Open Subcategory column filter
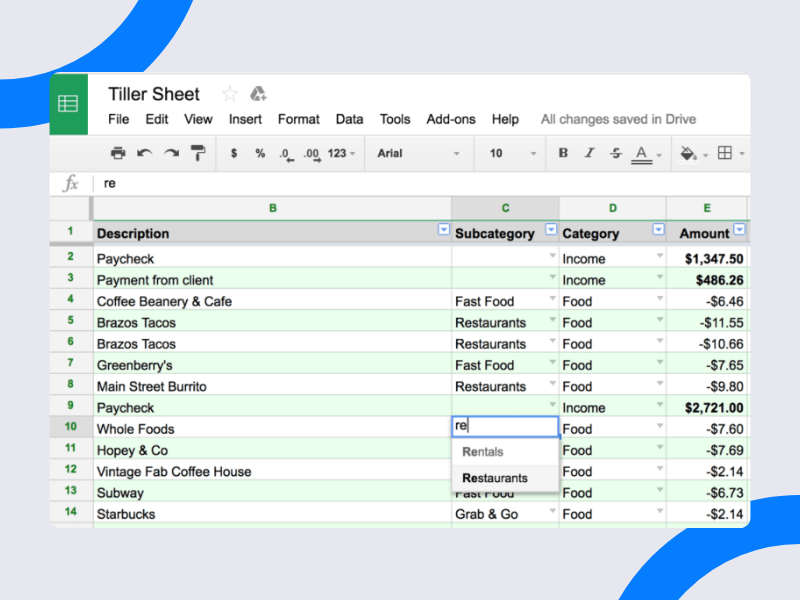This screenshot has width=800, height=600. [551, 230]
